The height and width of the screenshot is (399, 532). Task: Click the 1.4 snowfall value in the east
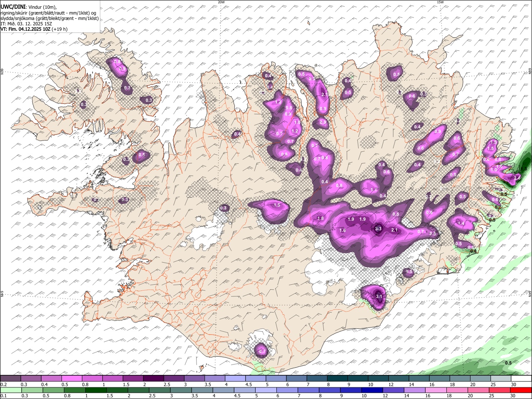[461, 223]
